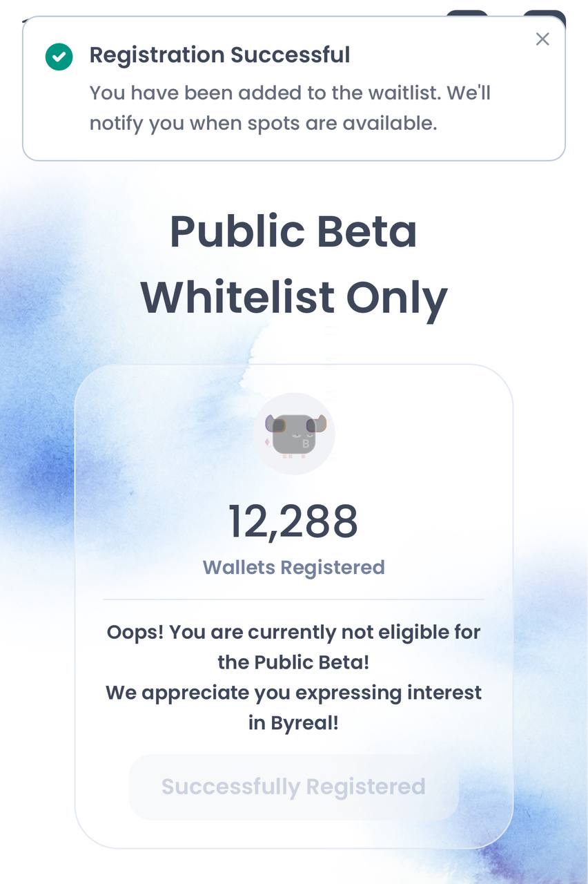Click the Registration Successful toast title
Screen dimensions: 588x884
click(219, 55)
